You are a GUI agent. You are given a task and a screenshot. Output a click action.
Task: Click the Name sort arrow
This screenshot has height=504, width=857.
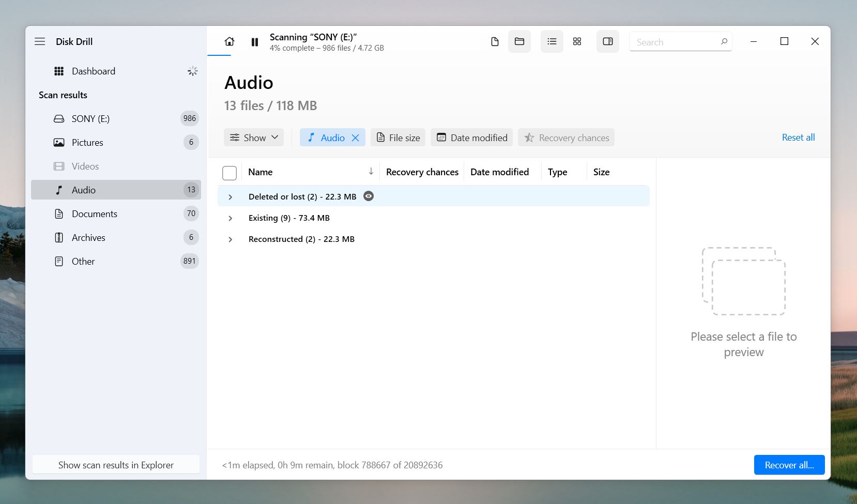(x=371, y=172)
